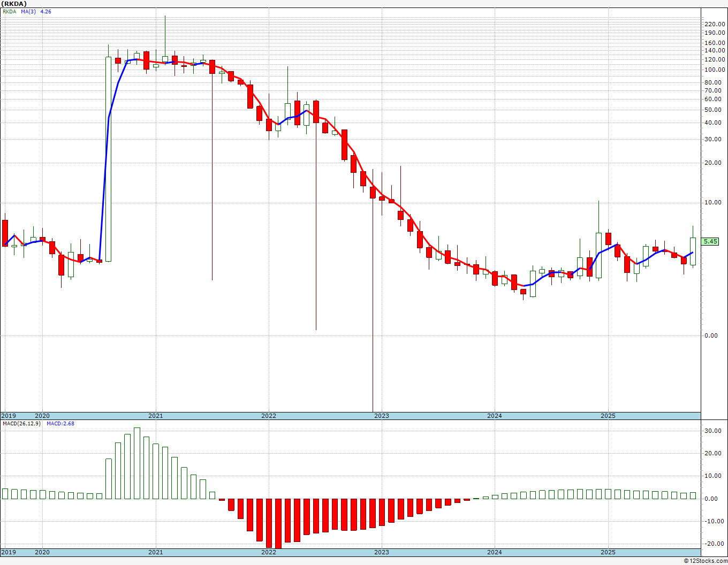
Task: Select the MACD(26,12,9) indicator label
Action: click(22, 424)
